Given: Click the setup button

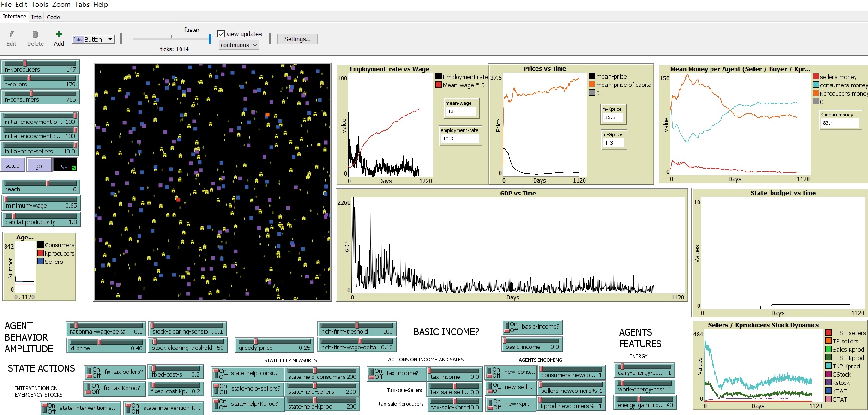Looking at the screenshot, I should pos(12,166).
